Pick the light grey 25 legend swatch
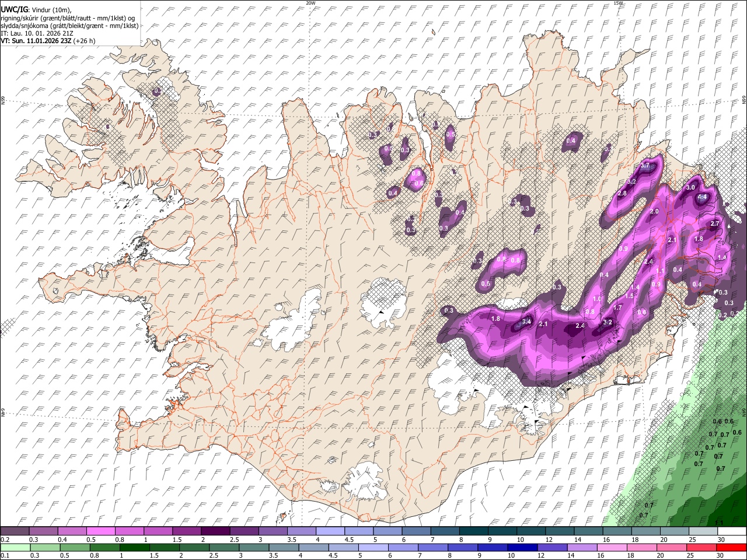Image resolution: width=747 pixels, height=560 pixels. tap(703, 531)
